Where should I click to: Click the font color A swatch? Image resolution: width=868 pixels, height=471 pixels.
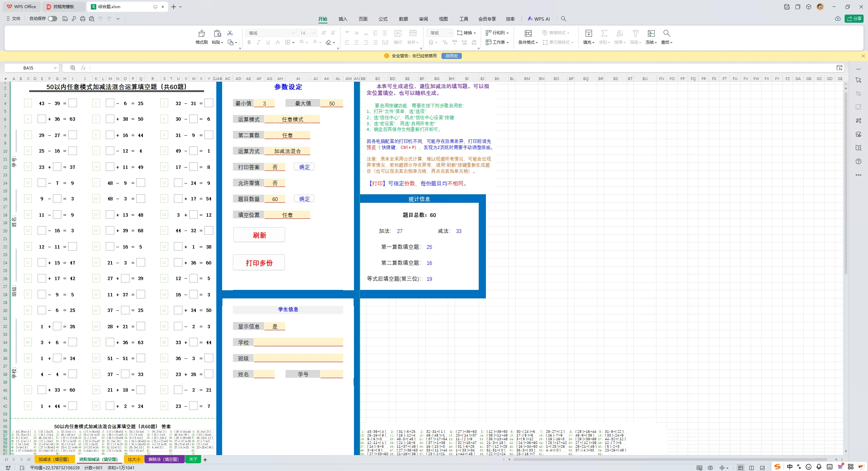click(315, 42)
